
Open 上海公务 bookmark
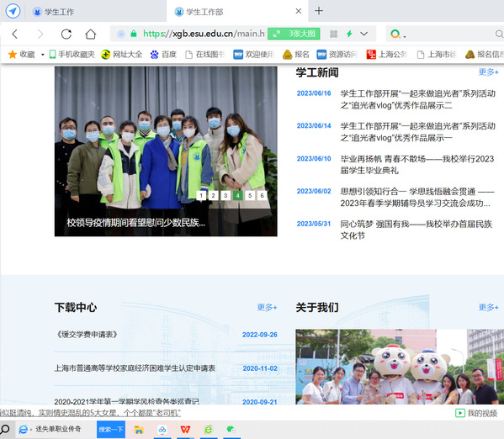pos(387,55)
